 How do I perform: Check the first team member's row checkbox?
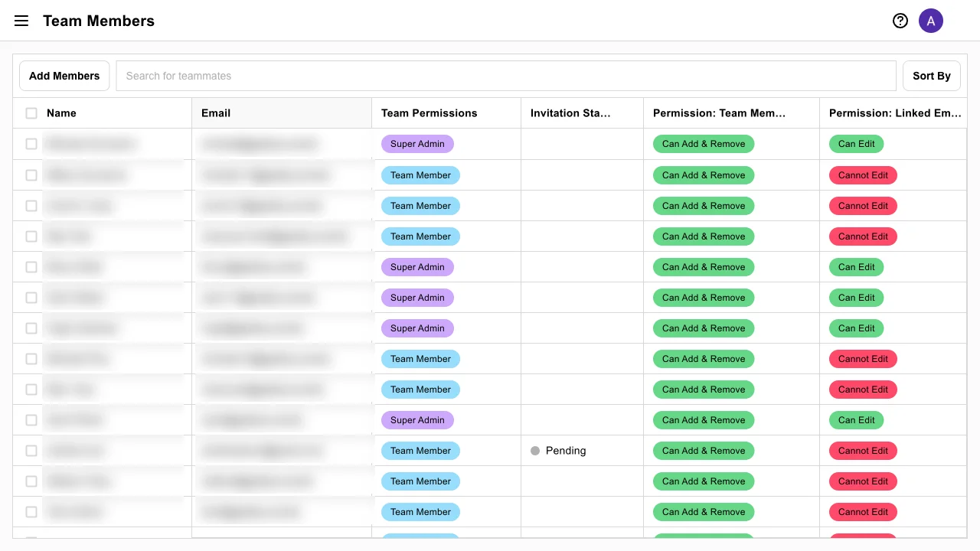coord(31,144)
